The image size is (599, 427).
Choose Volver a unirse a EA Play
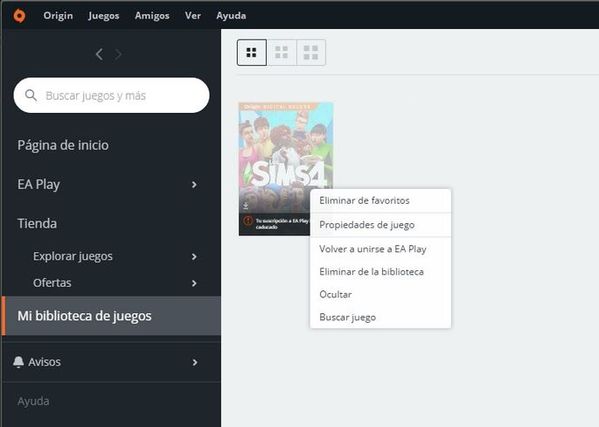380,249
